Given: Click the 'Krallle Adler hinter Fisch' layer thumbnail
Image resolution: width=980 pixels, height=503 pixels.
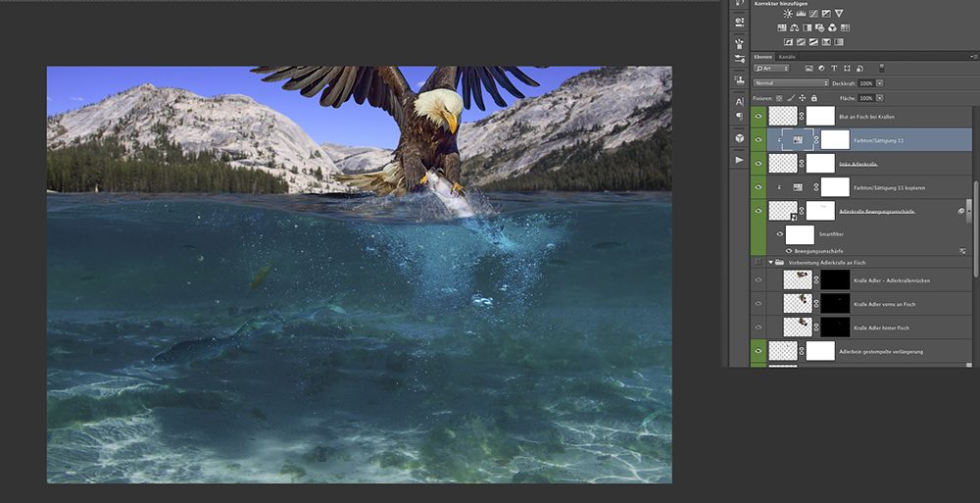Looking at the screenshot, I should tap(798, 327).
